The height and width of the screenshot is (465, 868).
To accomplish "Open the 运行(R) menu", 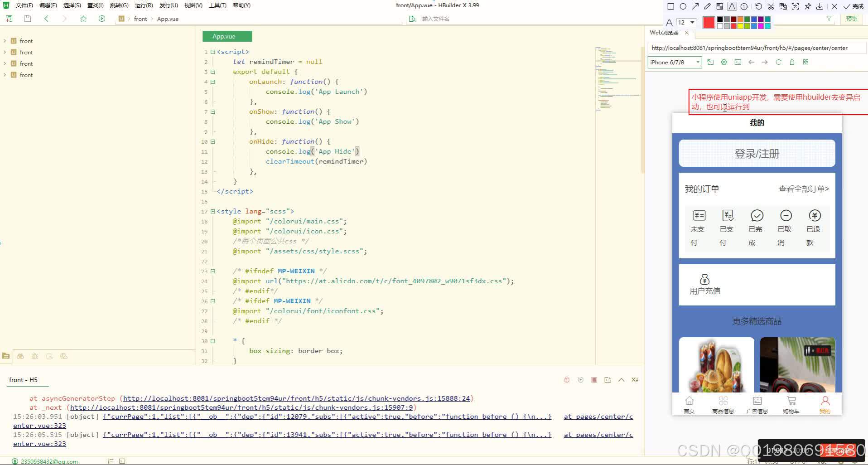I will point(144,5).
